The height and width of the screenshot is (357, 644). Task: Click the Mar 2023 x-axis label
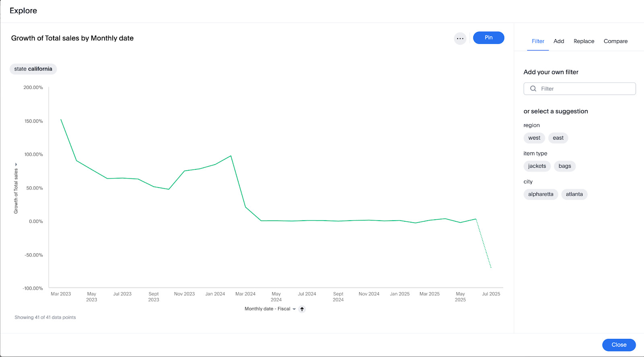coord(61,294)
